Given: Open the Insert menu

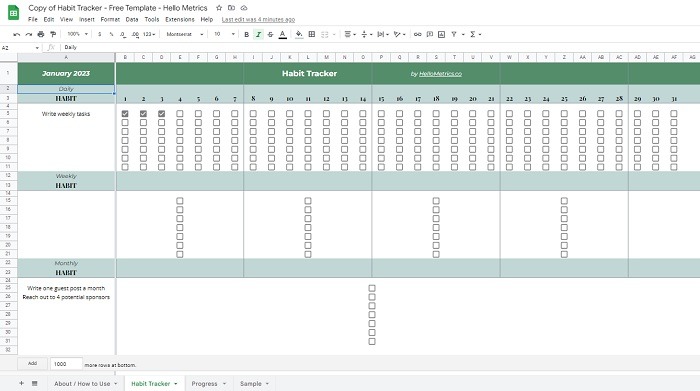Looking at the screenshot, I should (87, 20).
